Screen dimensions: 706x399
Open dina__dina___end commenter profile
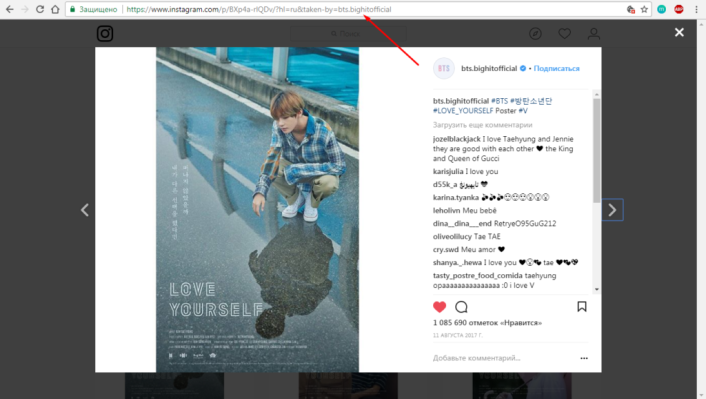click(462, 224)
